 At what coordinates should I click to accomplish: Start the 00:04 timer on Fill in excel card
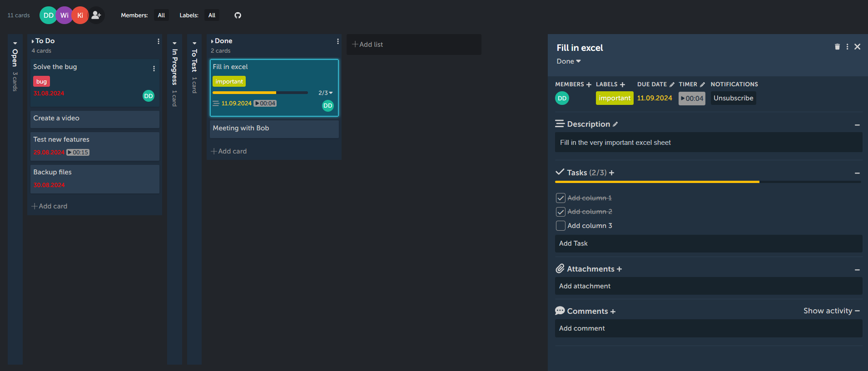[x=265, y=104]
